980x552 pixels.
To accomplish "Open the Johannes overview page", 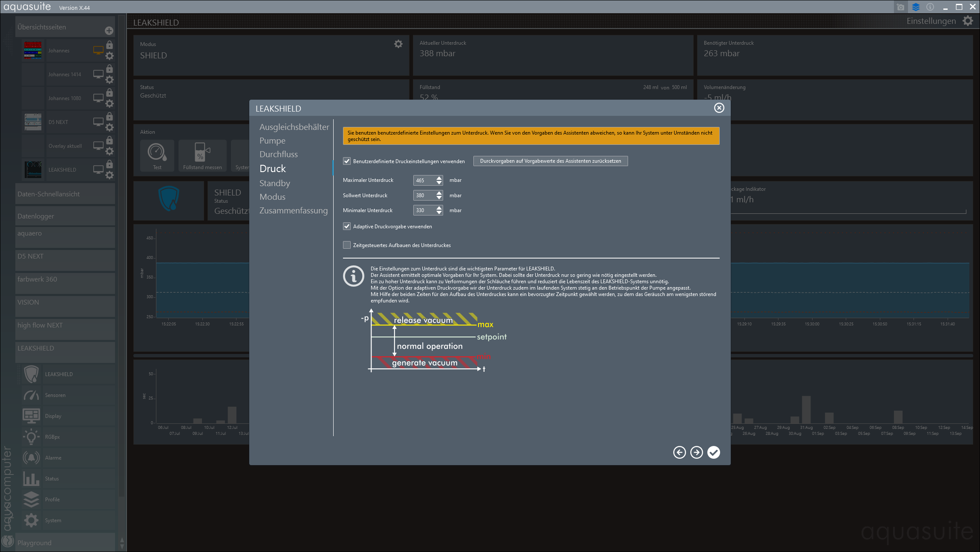I will tap(59, 51).
